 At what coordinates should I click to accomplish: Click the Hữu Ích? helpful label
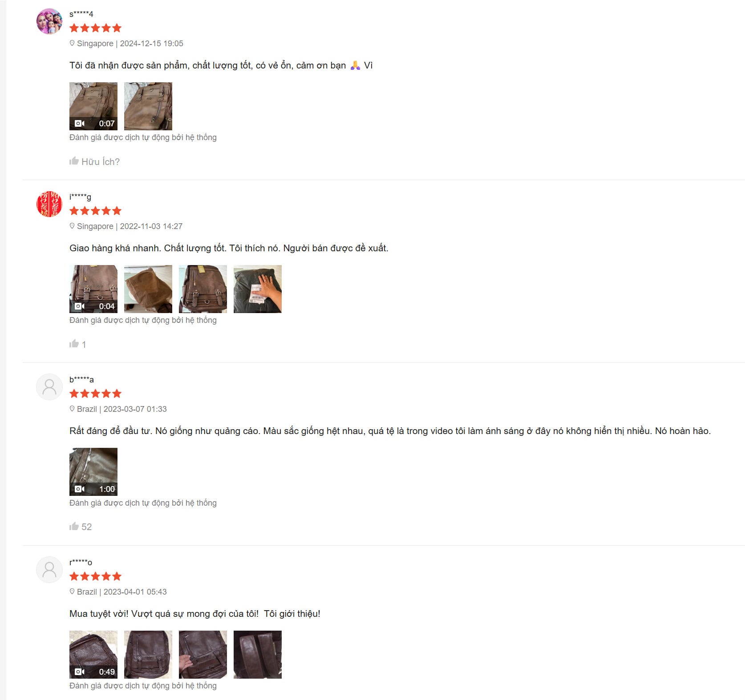pyautogui.click(x=101, y=162)
